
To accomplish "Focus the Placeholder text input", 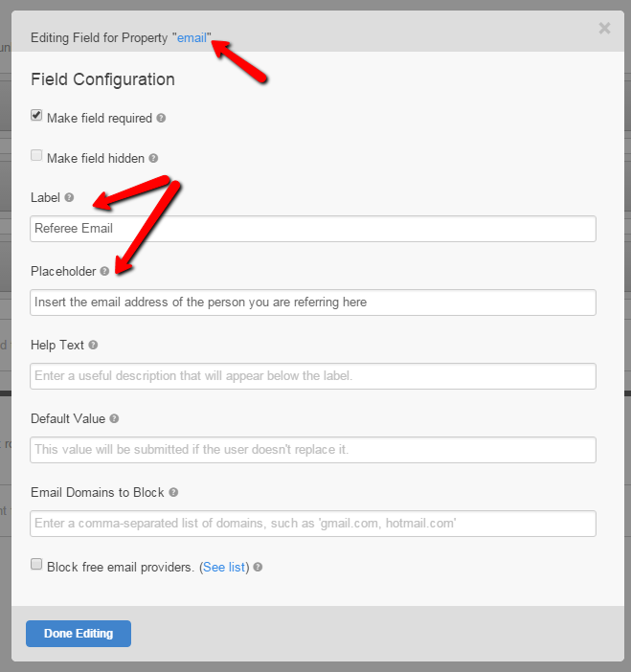I will point(313,302).
